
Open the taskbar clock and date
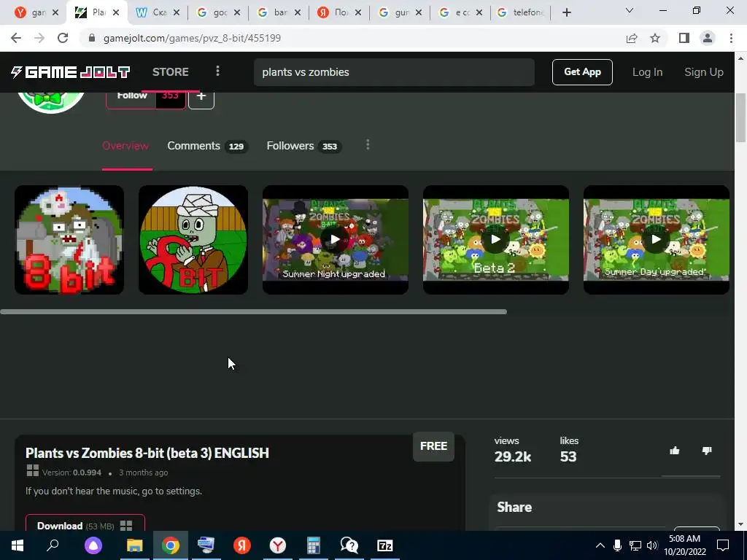point(685,545)
